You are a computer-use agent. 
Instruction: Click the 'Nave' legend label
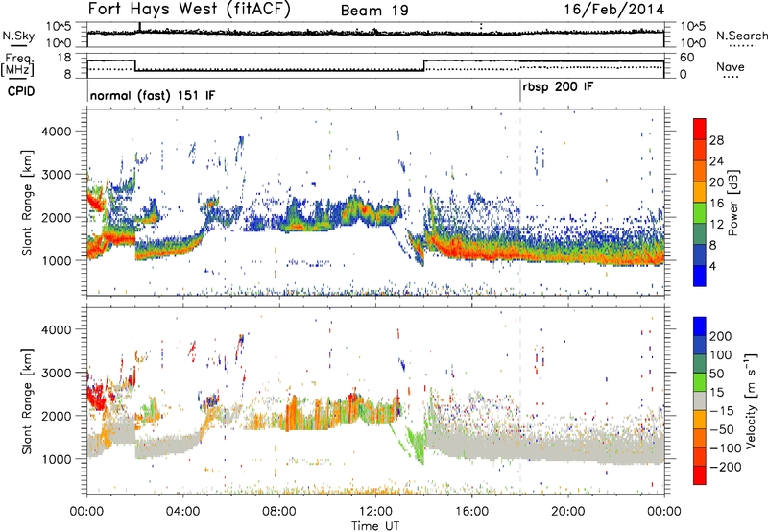(731, 67)
